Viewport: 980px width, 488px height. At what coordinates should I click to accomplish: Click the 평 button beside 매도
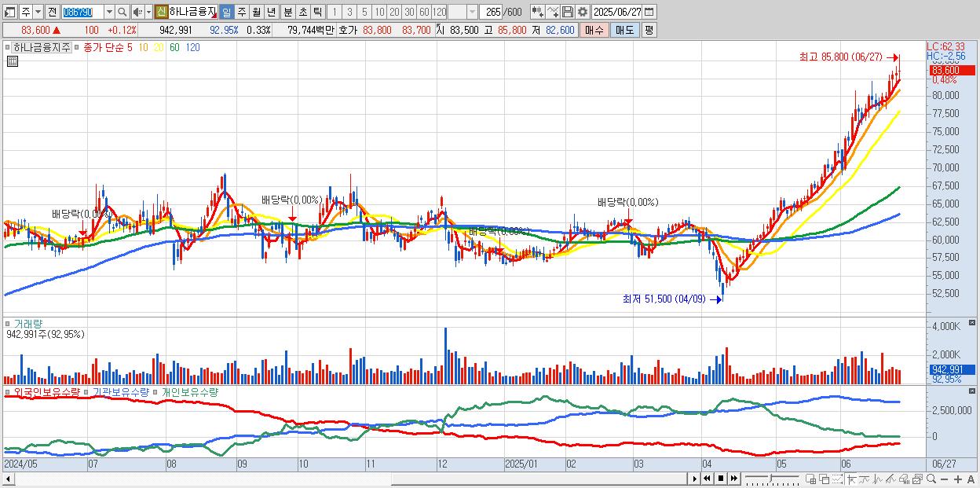pos(649,30)
